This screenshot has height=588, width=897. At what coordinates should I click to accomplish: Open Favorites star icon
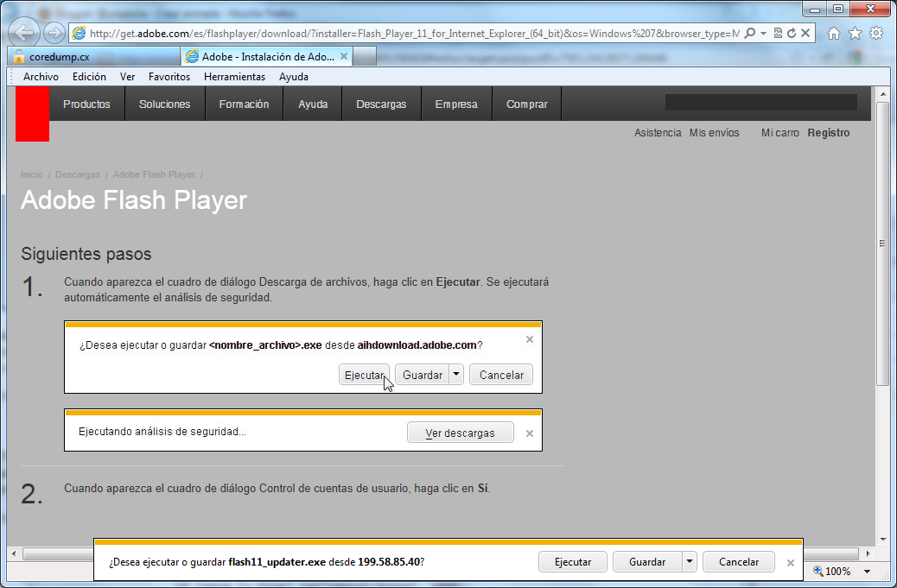tap(856, 33)
